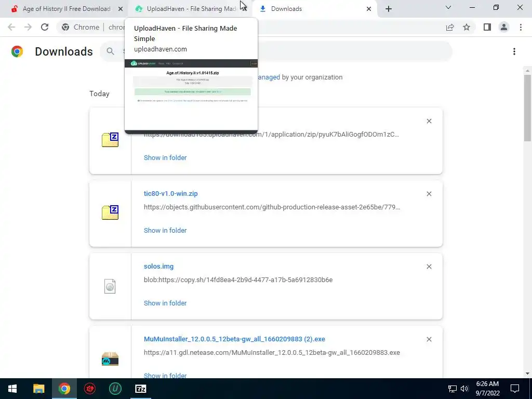The height and width of the screenshot is (399, 532).
Task: Open volume control tray icon
Action: [x=464, y=389]
